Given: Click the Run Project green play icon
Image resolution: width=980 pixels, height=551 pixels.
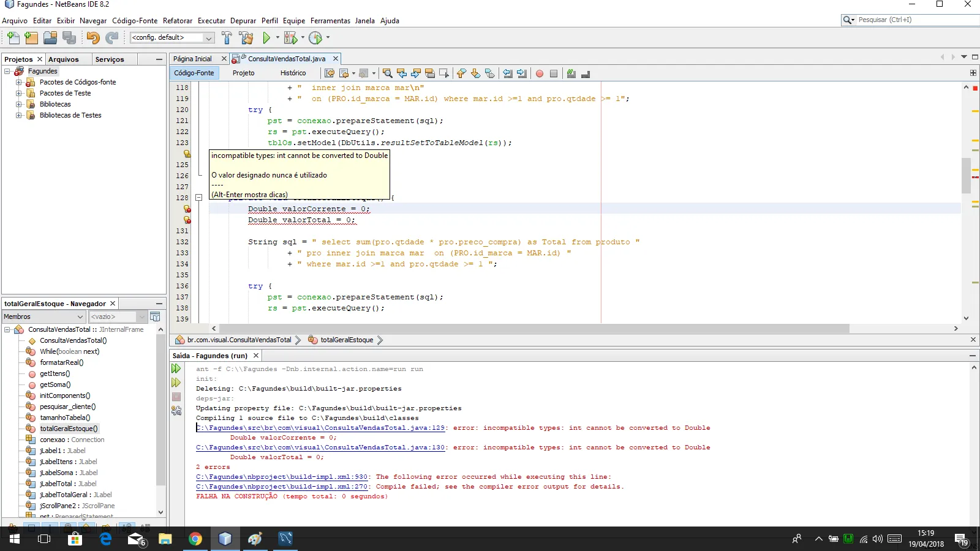Looking at the screenshot, I should (x=266, y=38).
